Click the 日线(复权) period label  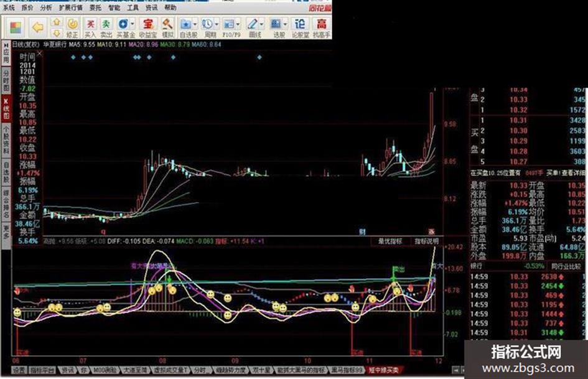pos(26,45)
